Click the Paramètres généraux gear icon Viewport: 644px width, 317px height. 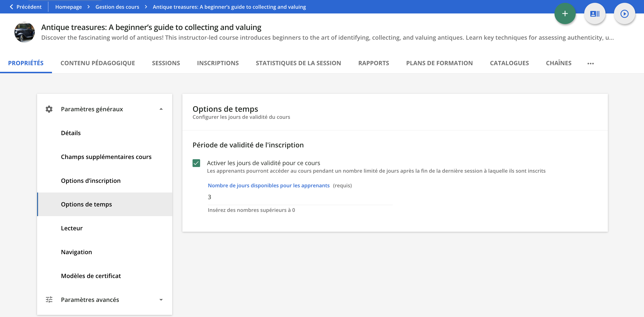coord(49,109)
